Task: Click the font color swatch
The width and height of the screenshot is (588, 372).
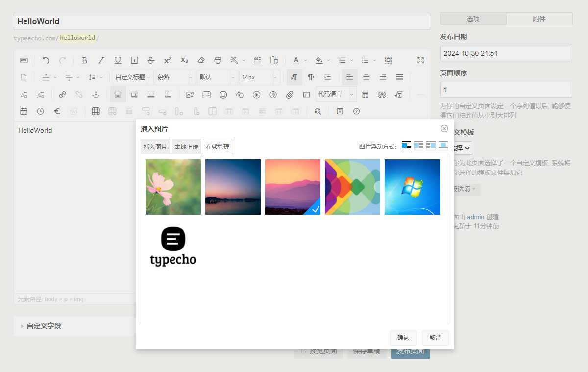Action: 296,60
